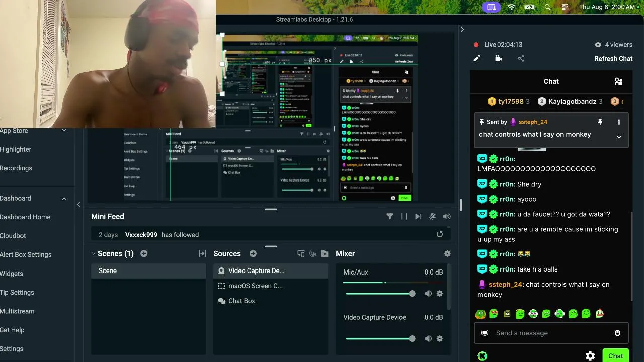Collapse the left sidebar arrow
This screenshot has width=644, height=362.
coord(78,204)
